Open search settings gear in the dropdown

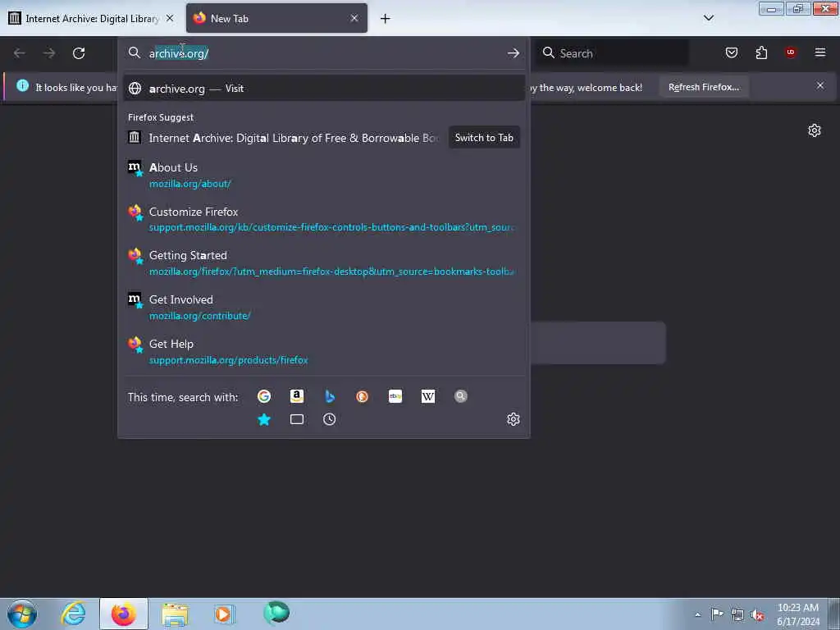tap(514, 419)
